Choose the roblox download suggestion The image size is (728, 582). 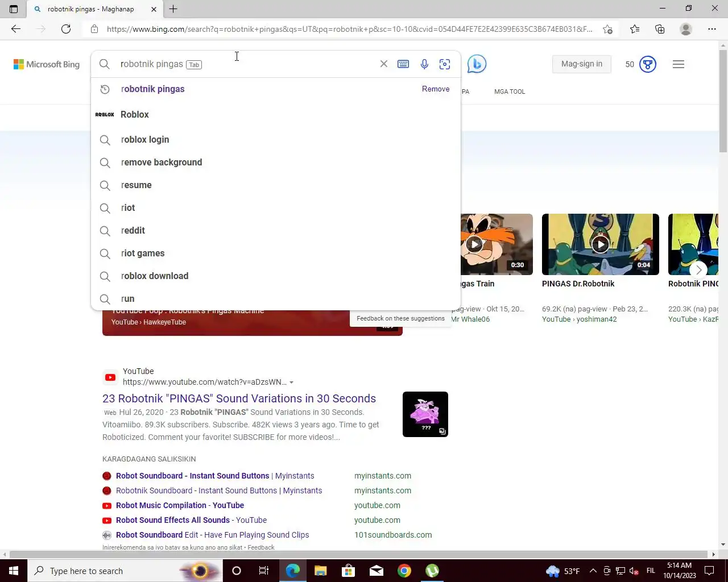point(276,276)
